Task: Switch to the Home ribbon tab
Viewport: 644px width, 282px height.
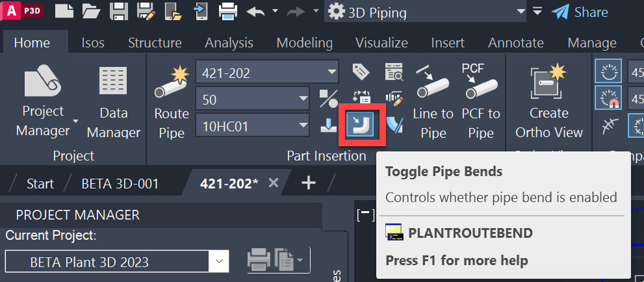Action: pos(32,43)
